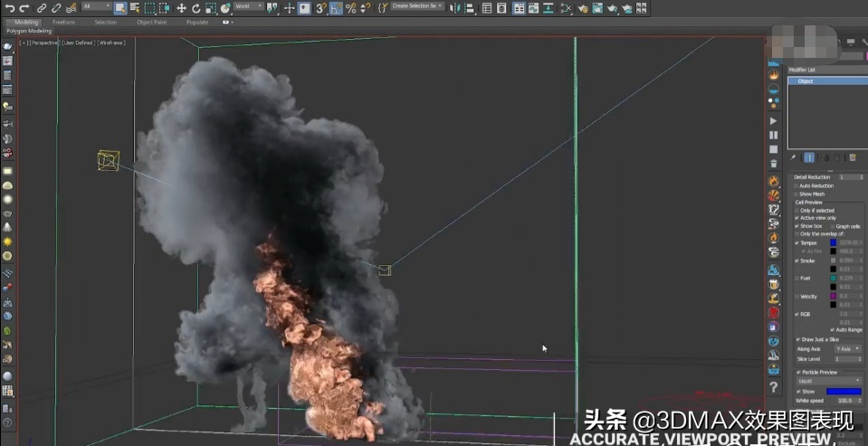868x446 pixels.
Task: Open the Liquid particle preview dropdown
Action: pyautogui.click(x=829, y=381)
